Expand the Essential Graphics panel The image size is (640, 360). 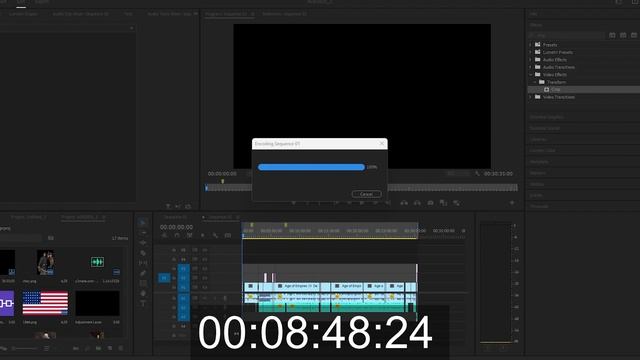(547, 117)
